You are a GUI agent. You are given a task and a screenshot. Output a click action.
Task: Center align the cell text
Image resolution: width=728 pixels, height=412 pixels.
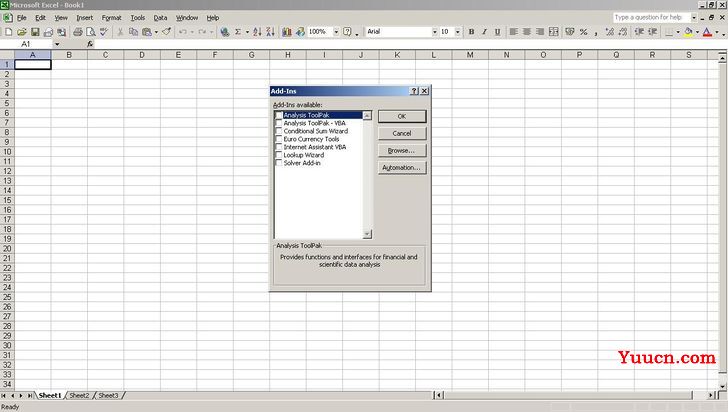click(x=526, y=32)
